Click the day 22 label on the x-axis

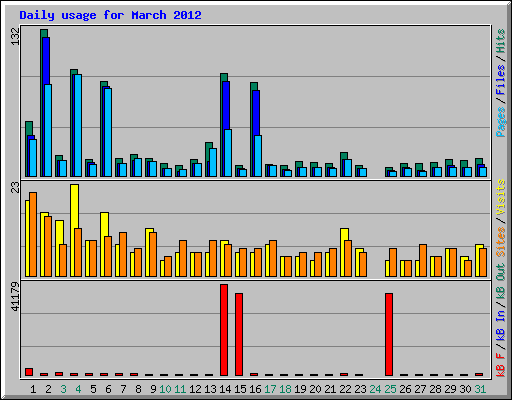tap(345, 389)
